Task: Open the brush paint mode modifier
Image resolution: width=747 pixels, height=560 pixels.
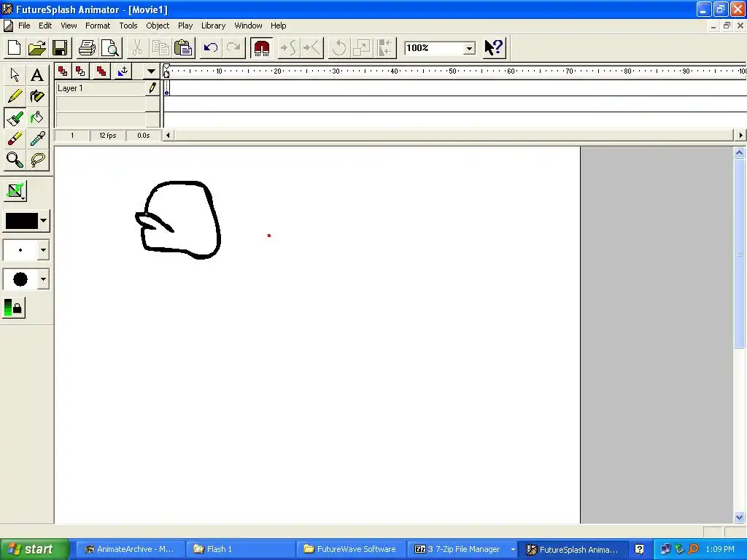Action: click(x=15, y=191)
